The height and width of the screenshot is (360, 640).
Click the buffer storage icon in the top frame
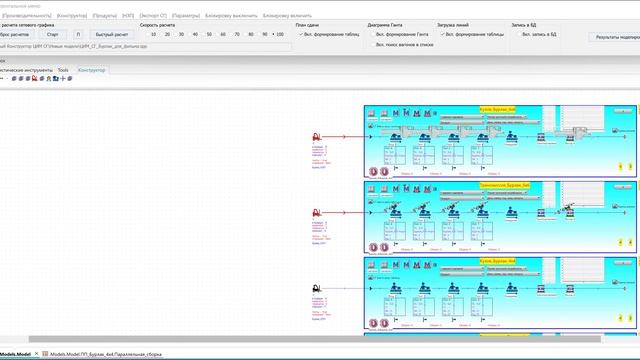[541, 138]
